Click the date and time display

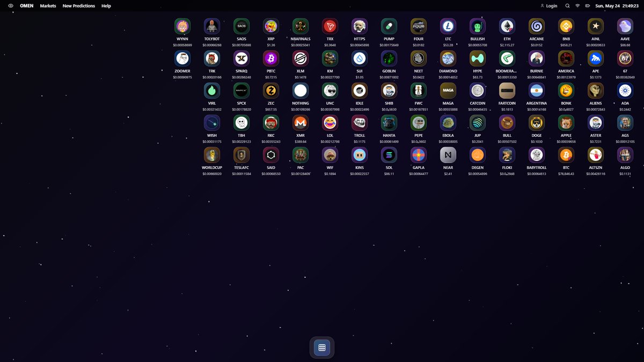617,6
